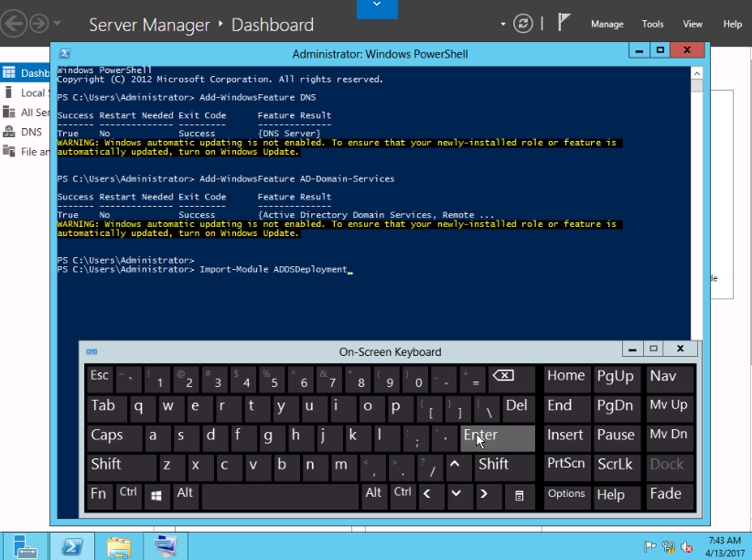Click the Esc key on On-Screen Keyboard
This screenshot has width=752, height=560.
(x=101, y=378)
